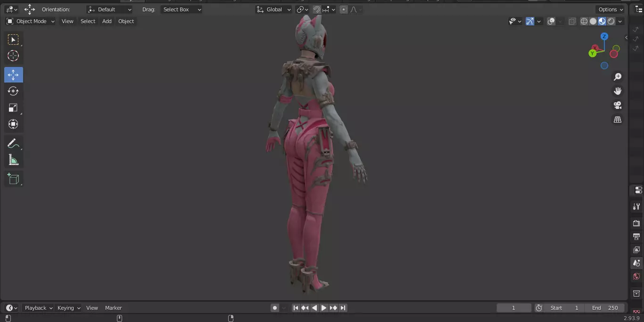The width and height of the screenshot is (644, 322).
Task: Toggle proportional editing
Action: click(x=343, y=9)
